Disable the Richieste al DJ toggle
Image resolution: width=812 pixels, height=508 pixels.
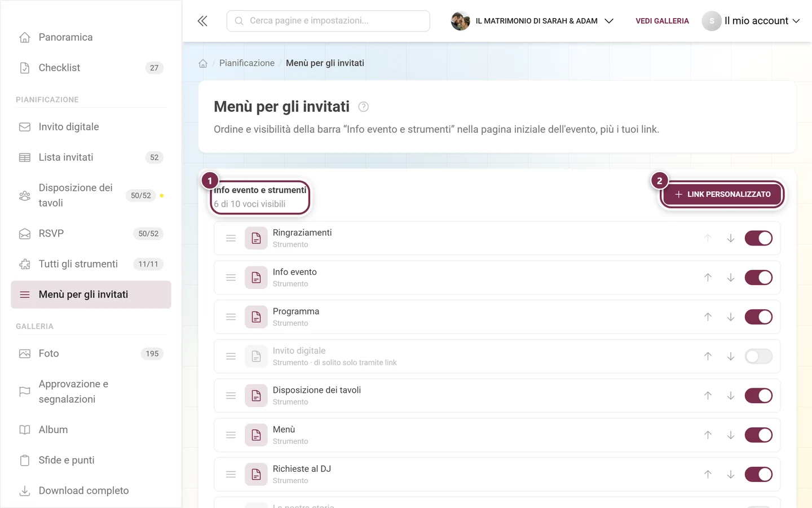(x=758, y=475)
